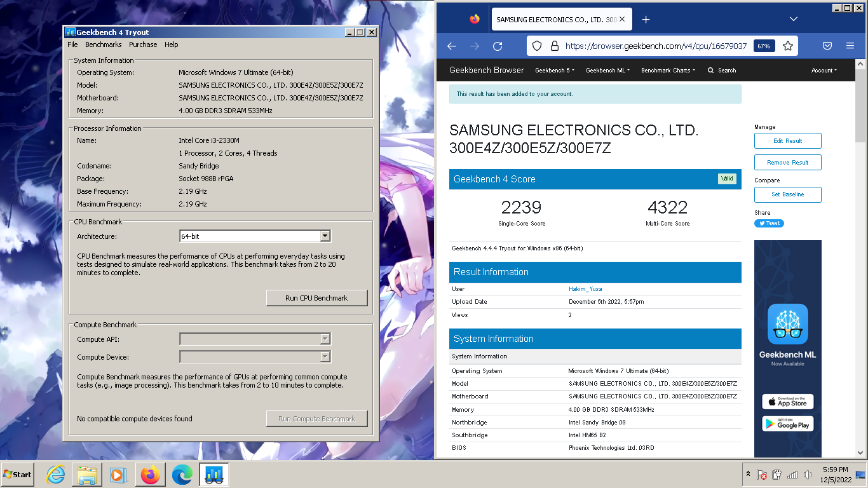Click the Geekbench 4 Tryout title bar icon
Viewport: 868px width, 488px height.
[x=71, y=32]
